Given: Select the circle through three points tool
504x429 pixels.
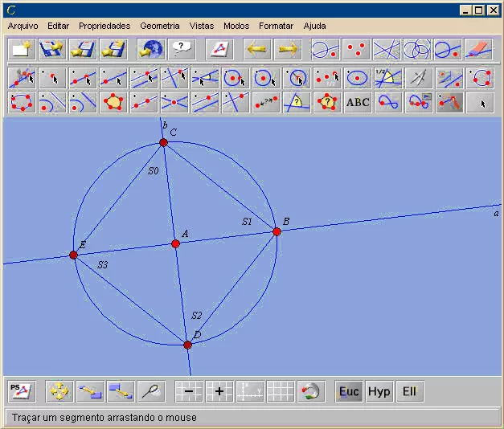Looking at the screenshot, I should click(x=480, y=78).
